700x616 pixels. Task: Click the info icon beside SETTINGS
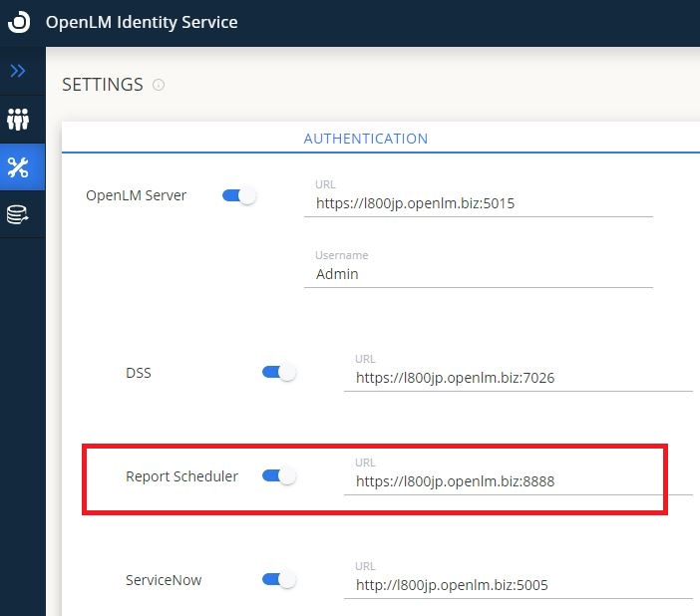point(158,86)
